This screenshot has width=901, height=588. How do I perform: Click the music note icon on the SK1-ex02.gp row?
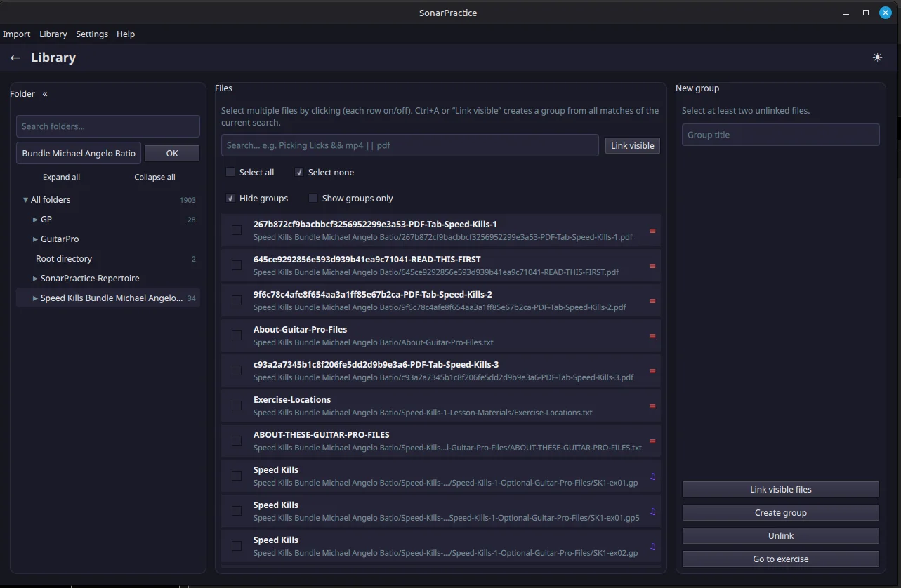pos(652,547)
